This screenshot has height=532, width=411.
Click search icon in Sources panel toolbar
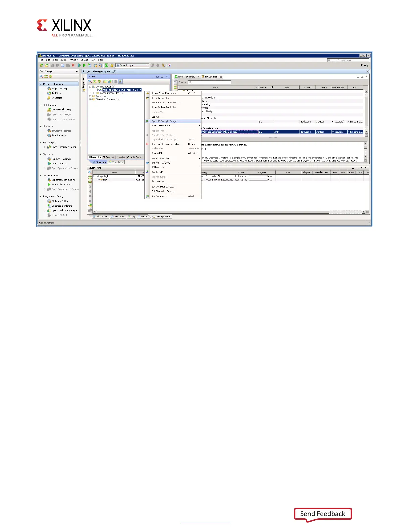90,81
